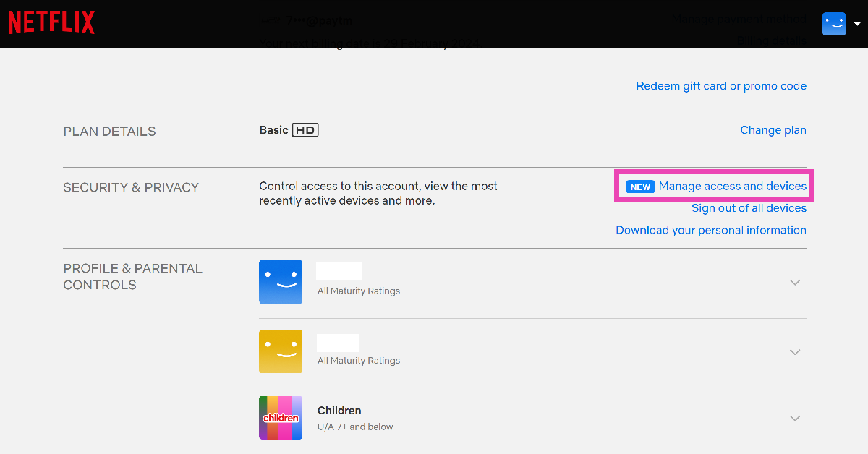Image resolution: width=868 pixels, height=454 pixels.
Task: Open Manage access and devices
Action: coord(733,187)
